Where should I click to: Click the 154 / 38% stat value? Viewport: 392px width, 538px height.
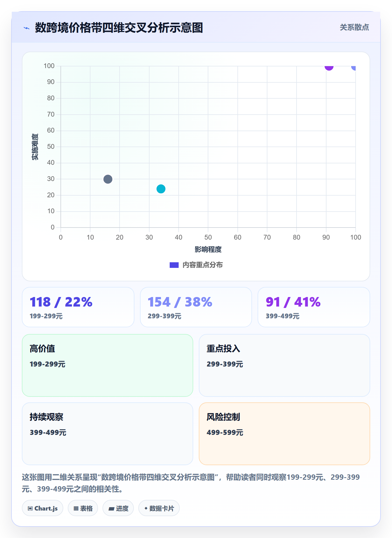[180, 302]
